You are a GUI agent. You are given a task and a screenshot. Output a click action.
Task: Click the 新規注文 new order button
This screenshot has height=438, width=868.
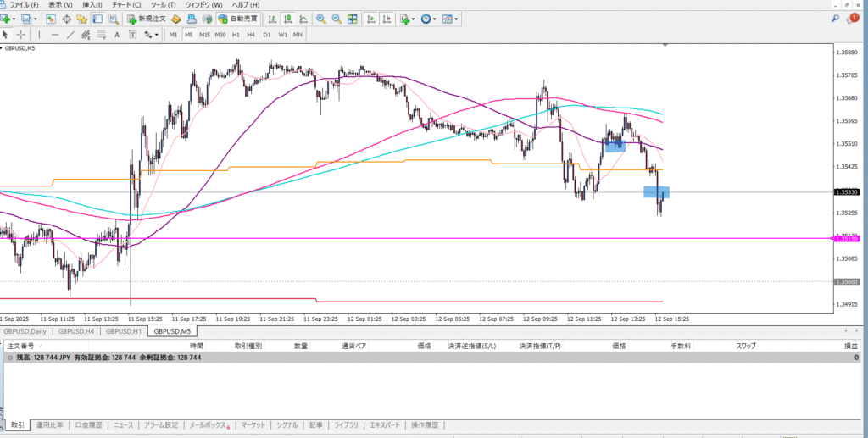(x=147, y=18)
